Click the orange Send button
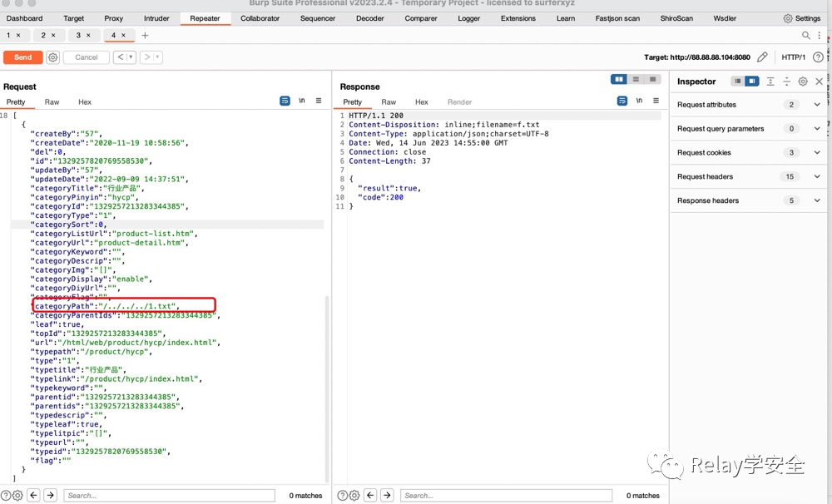The height and width of the screenshot is (504, 832). [x=22, y=57]
